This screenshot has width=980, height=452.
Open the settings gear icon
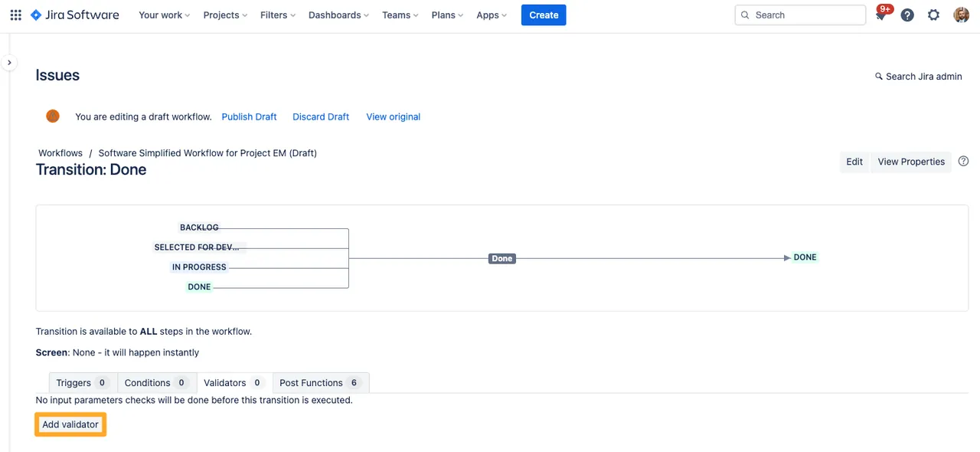[x=933, y=15]
